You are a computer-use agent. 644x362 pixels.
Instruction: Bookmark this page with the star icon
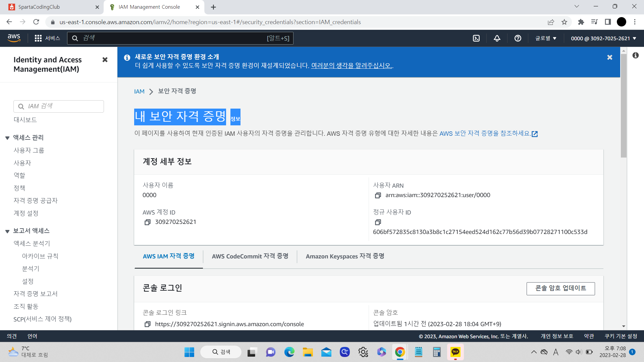pyautogui.click(x=565, y=22)
